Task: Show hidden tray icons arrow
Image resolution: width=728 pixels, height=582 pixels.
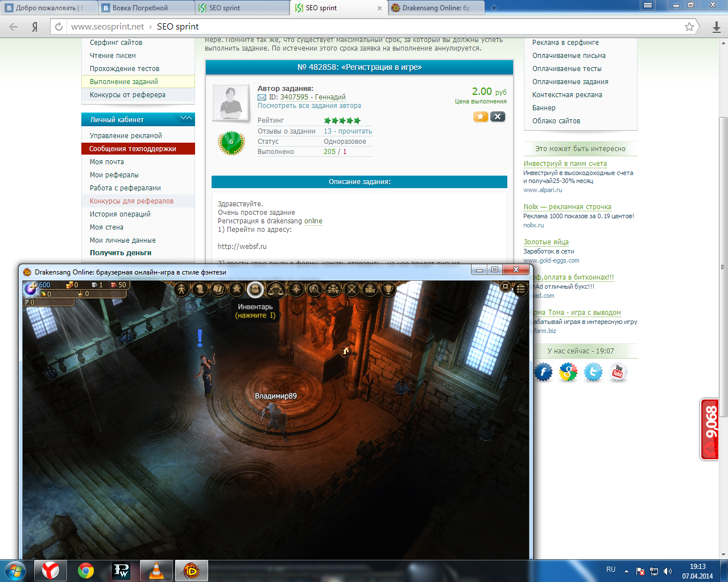Action: point(626,571)
